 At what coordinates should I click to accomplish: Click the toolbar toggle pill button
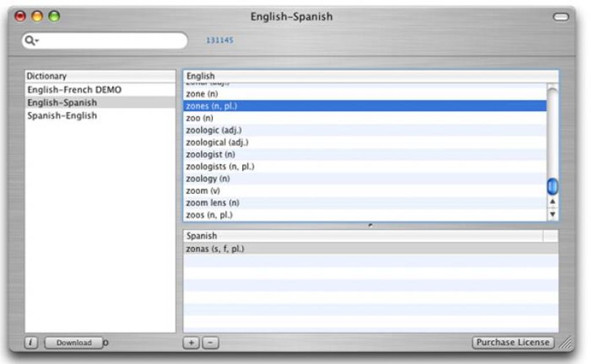[561, 17]
